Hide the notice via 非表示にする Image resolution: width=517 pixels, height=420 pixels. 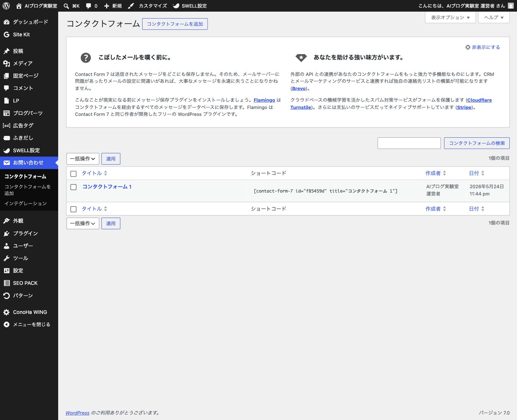pos(483,47)
